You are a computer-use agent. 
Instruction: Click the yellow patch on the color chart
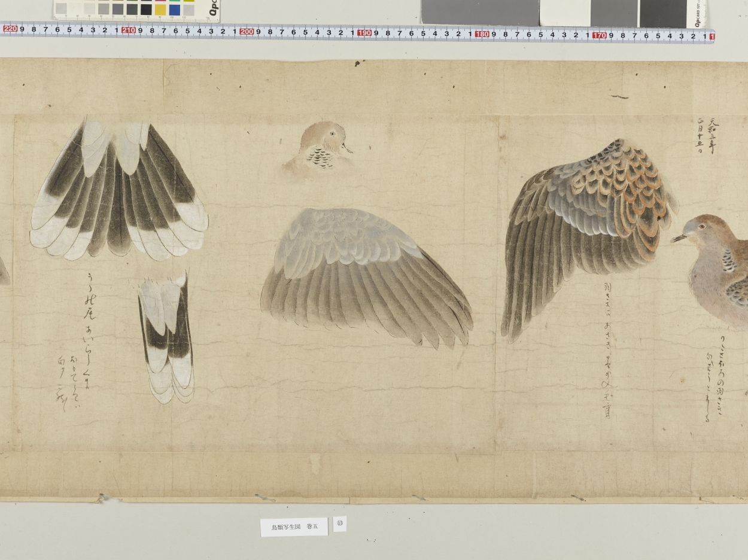coord(160,10)
